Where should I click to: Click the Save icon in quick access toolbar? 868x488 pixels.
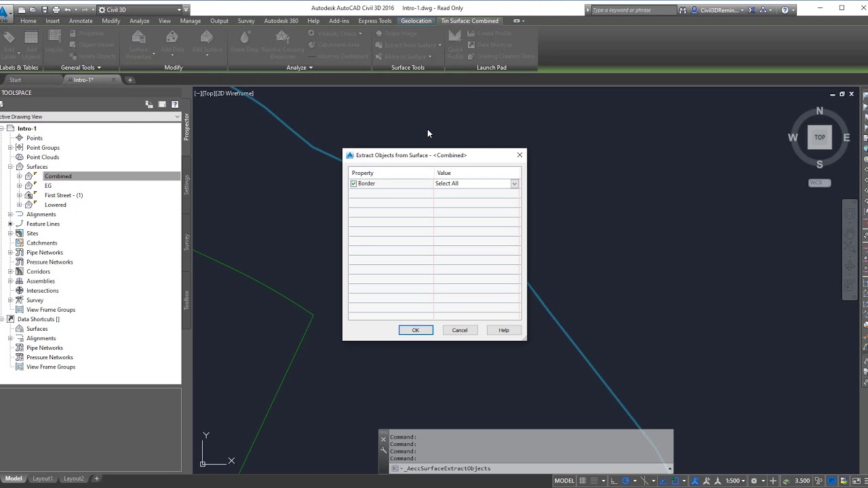click(x=45, y=9)
